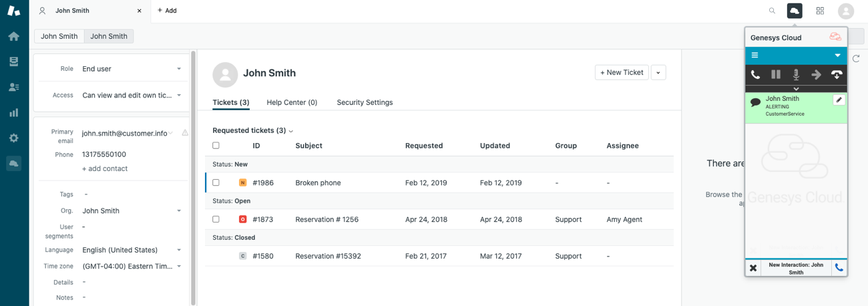Click the disconnect call icon

coord(837,75)
